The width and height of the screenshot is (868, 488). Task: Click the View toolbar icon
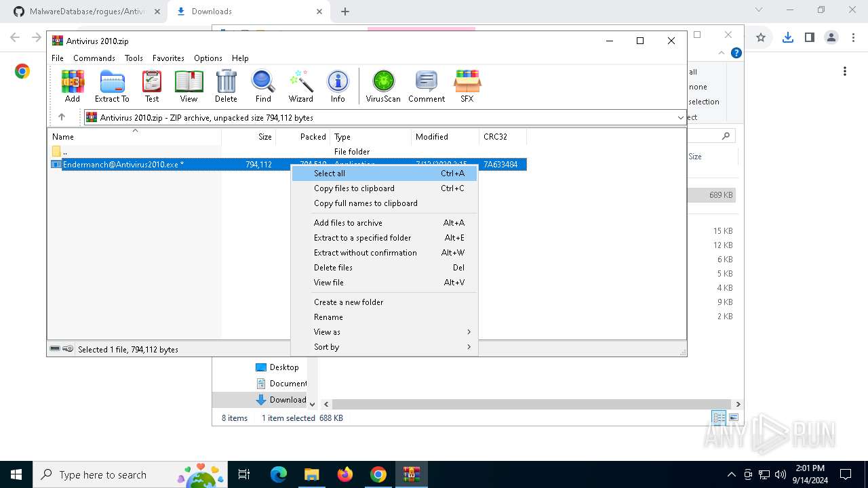(x=189, y=86)
